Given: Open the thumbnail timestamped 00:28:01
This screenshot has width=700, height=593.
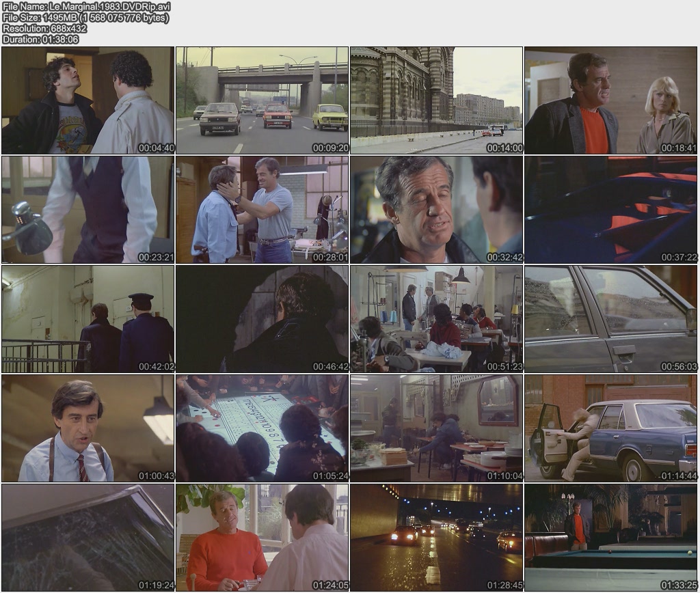Looking at the screenshot, I should (262, 210).
